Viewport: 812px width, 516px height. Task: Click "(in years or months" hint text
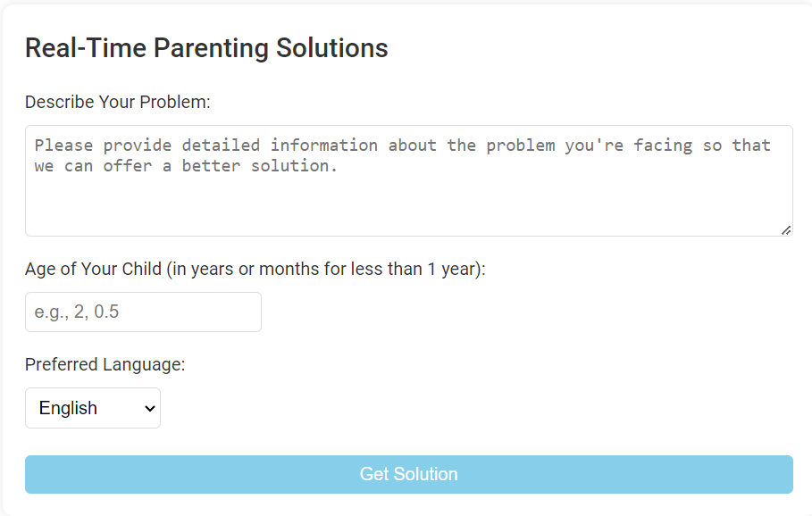pos(243,269)
